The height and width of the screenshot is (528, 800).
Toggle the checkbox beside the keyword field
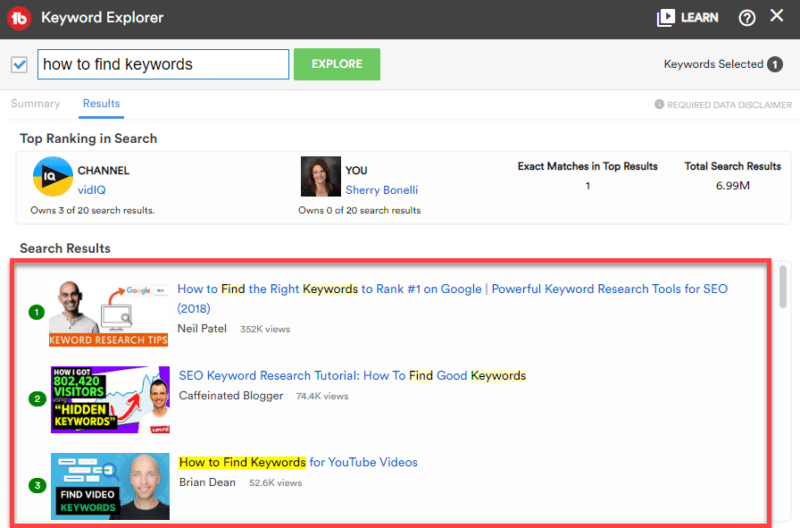click(x=19, y=65)
